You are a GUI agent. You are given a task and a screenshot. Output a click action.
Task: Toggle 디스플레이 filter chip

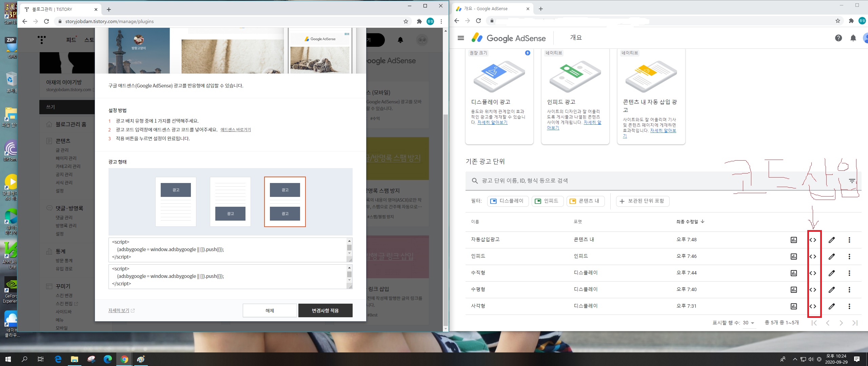[508, 201]
